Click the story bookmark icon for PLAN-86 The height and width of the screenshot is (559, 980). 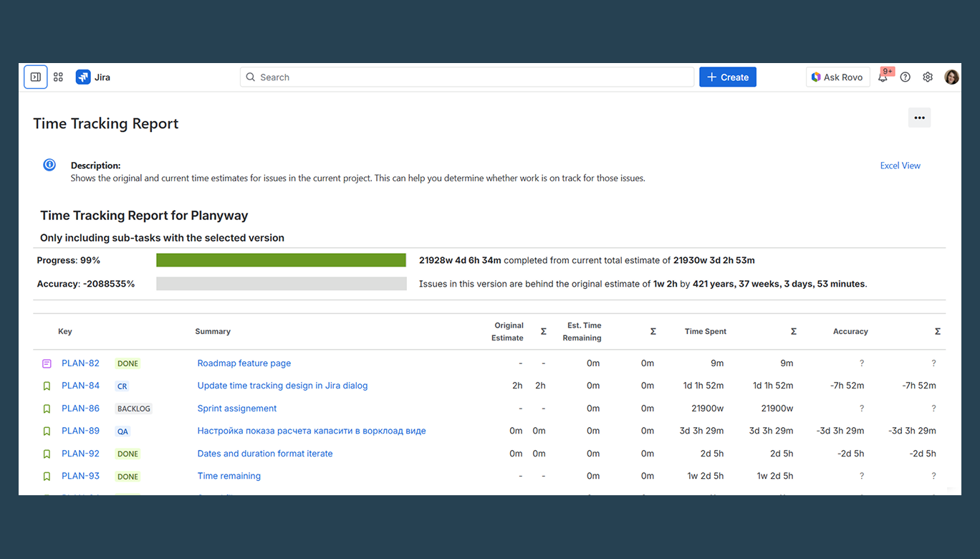click(47, 409)
